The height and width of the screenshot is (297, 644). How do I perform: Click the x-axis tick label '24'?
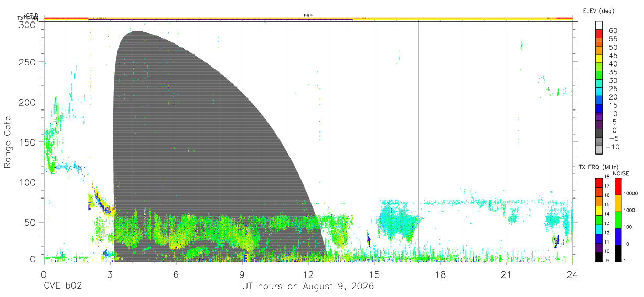click(572, 274)
